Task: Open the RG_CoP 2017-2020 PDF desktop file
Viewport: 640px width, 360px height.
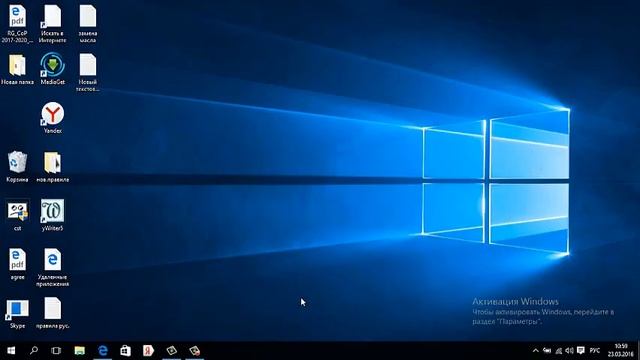Action: pyautogui.click(x=17, y=24)
